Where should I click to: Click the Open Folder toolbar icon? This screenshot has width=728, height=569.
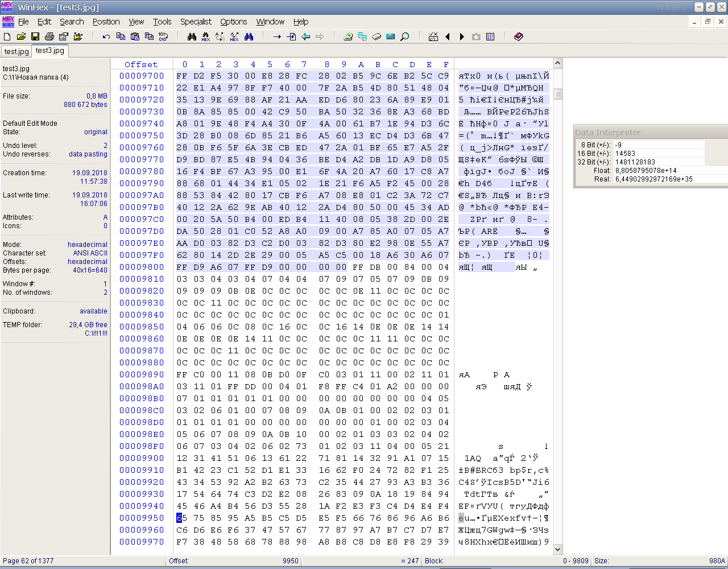click(78, 36)
